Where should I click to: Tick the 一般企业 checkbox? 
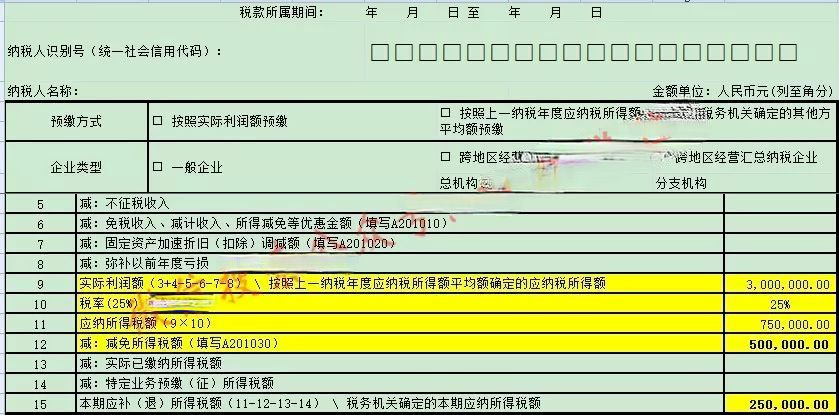pos(157,167)
